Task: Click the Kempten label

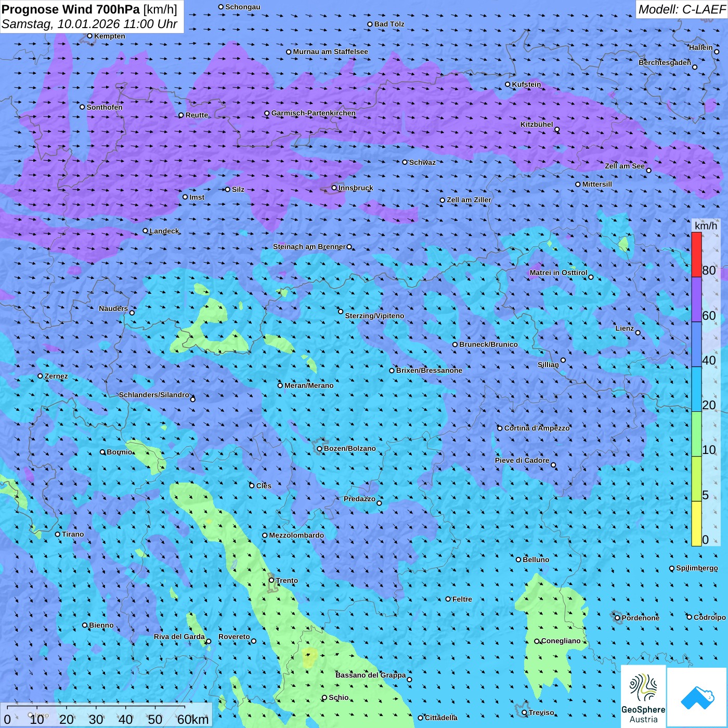Action: 109,36
